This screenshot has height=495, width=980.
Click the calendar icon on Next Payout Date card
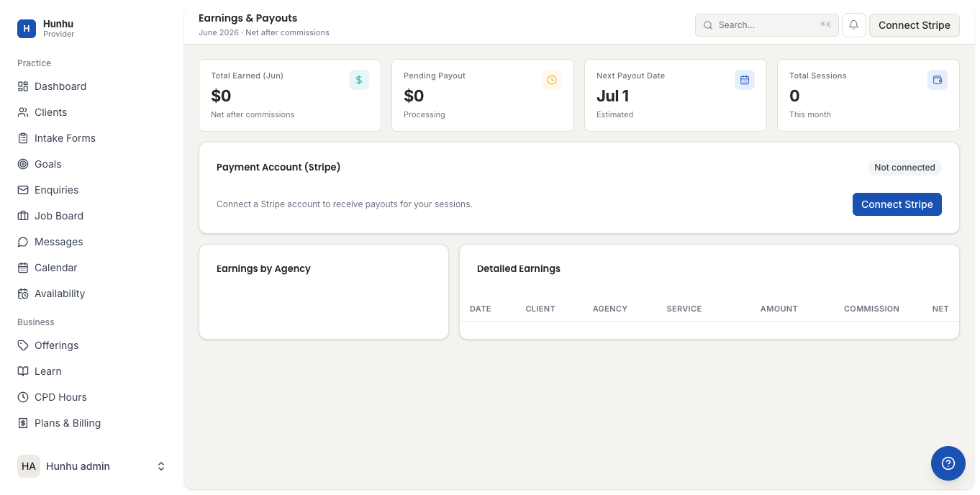(745, 80)
